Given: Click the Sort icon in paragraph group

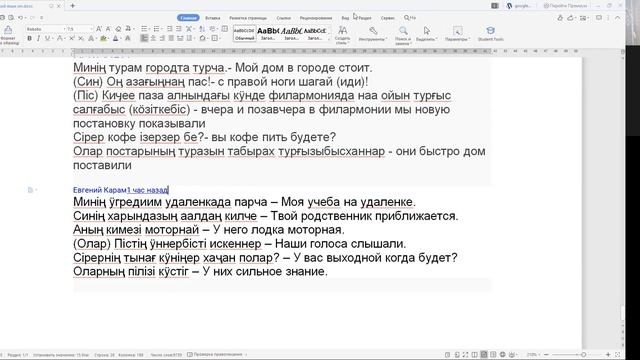Looking at the screenshot, I should coord(202,29).
